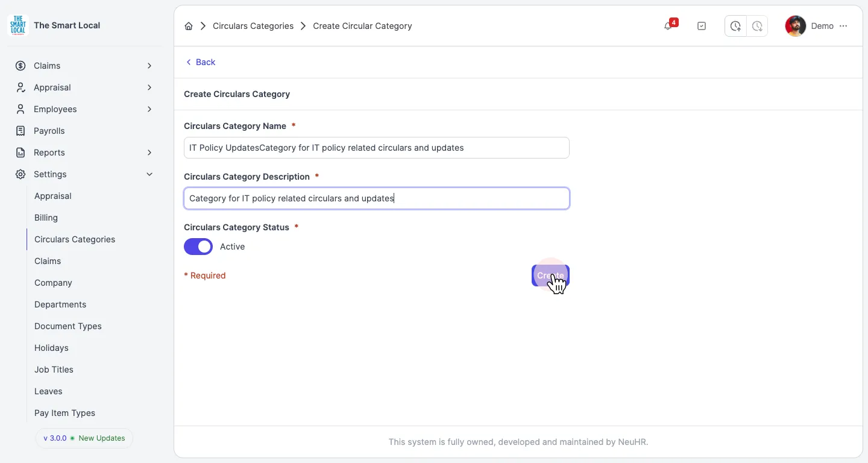Click the Claims dollar icon in sidebar

(20, 66)
